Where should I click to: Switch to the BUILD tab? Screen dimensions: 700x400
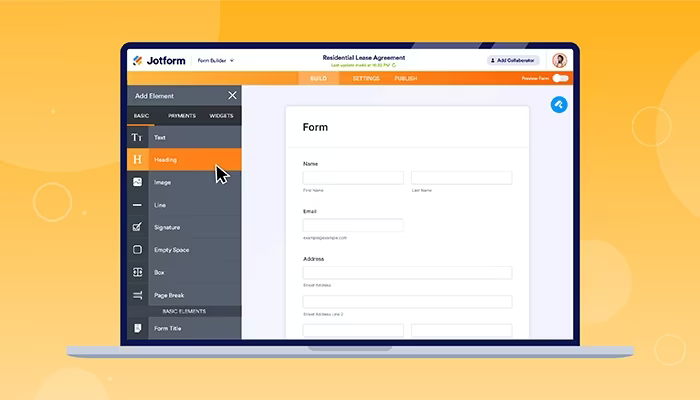coord(318,78)
